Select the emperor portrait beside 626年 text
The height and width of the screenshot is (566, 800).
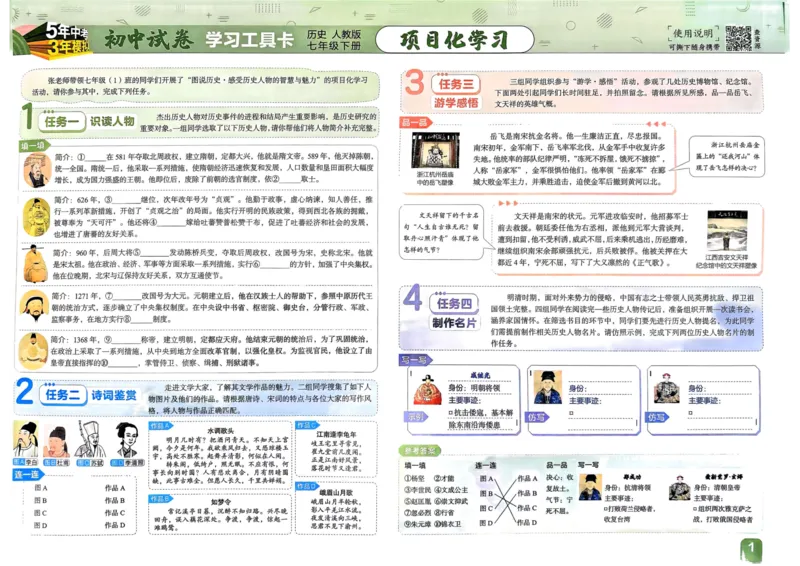pyautogui.click(x=37, y=216)
